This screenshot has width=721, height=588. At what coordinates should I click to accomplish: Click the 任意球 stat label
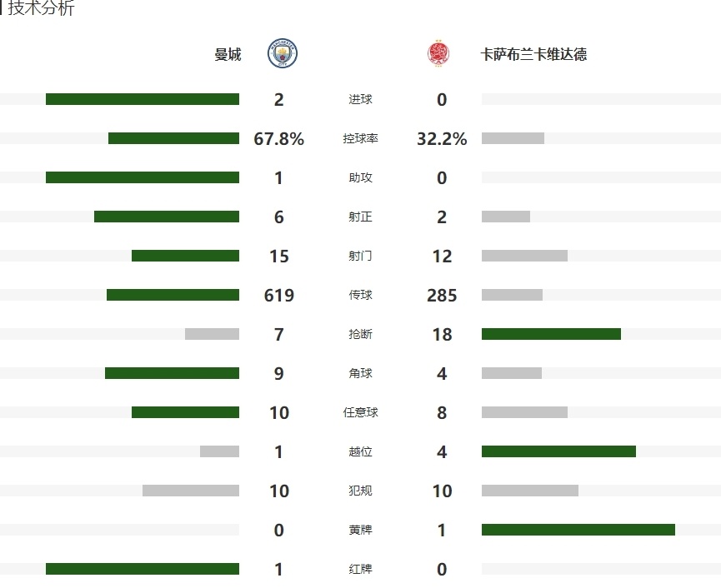360,412
